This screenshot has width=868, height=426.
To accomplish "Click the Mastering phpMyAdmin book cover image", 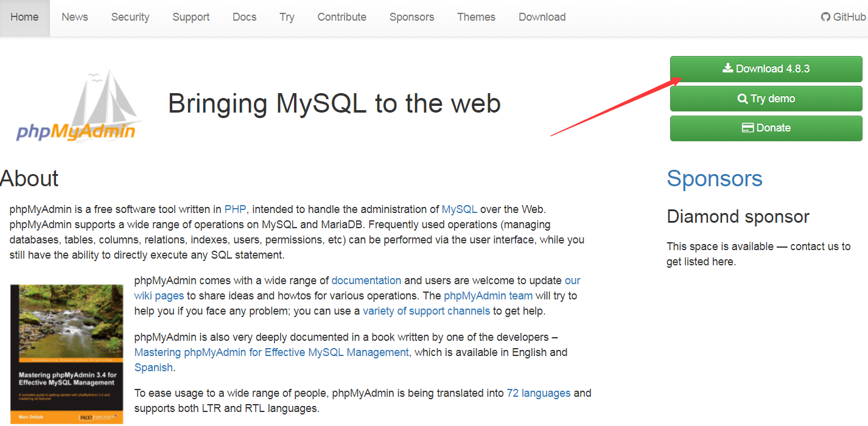I will [x=67, y=354].
